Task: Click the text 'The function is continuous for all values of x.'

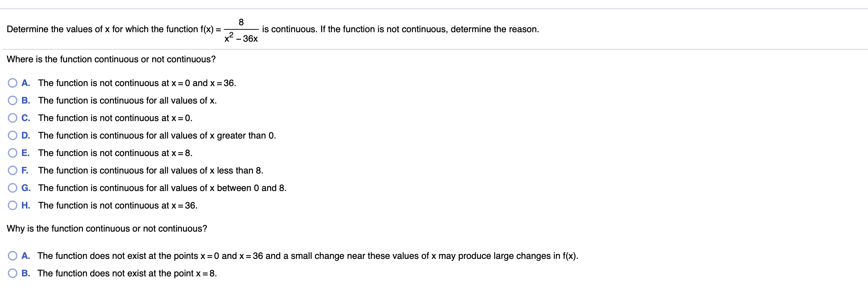Action: tap(127, 101)
